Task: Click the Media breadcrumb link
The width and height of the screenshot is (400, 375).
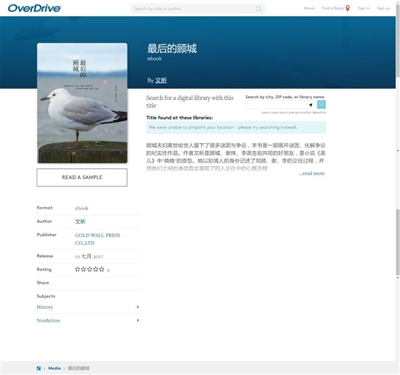Action: [x=54, y=368]
